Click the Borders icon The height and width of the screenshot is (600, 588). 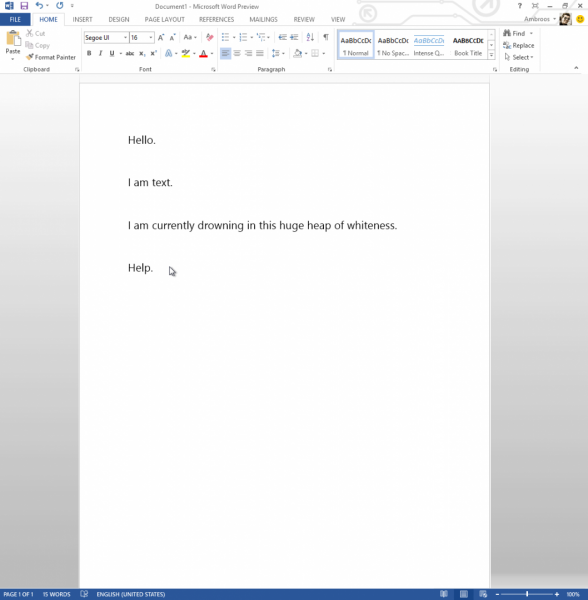pos(315,53)
